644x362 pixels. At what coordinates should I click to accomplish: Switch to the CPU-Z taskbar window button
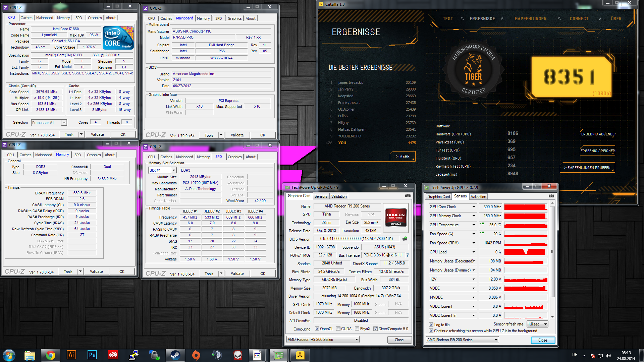point(258,355)
